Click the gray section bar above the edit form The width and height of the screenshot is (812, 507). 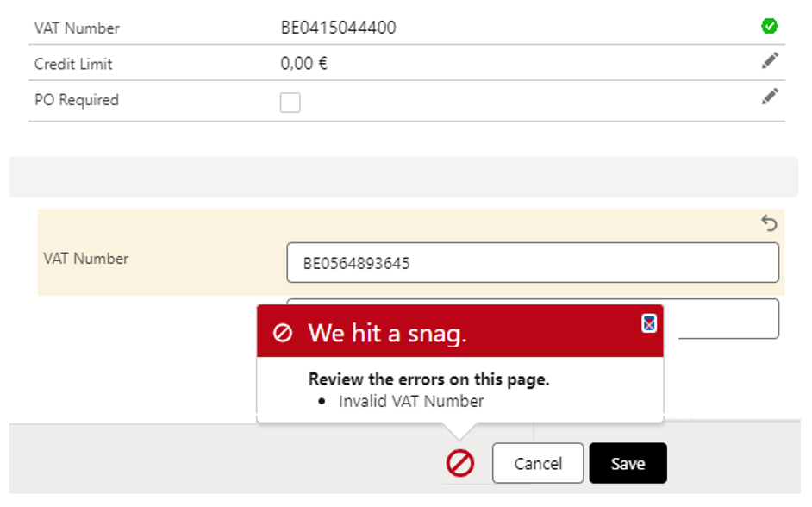[x=403, y=177]
